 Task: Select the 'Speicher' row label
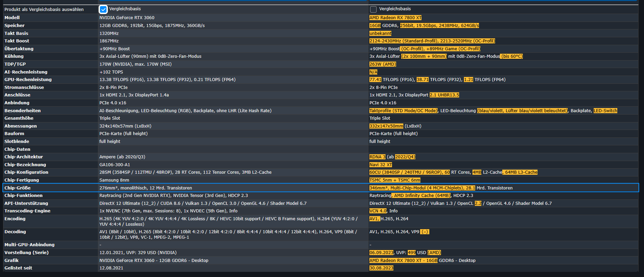[x=14, y=26]
